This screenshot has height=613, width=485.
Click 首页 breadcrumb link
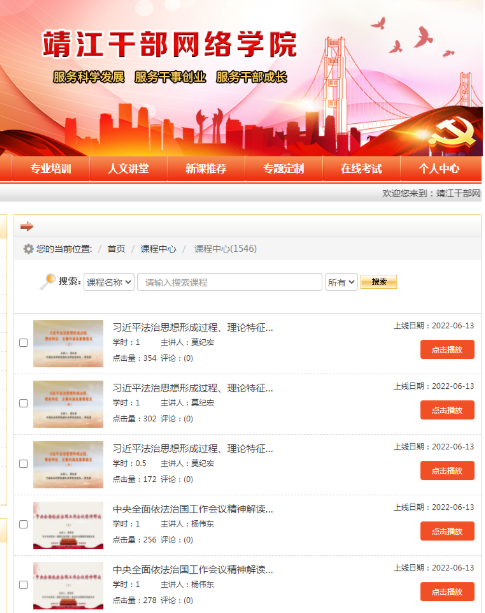(x=116, y=249)
